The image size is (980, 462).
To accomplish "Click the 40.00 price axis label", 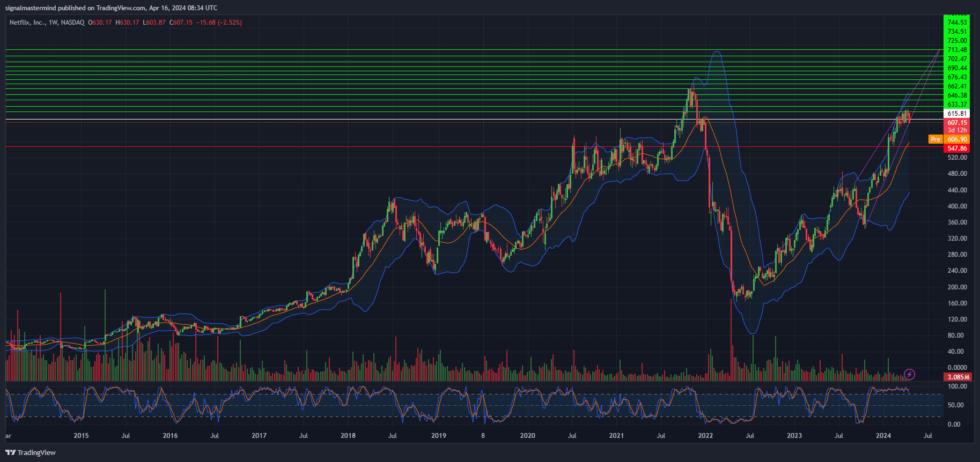I will tap(957, 352).
